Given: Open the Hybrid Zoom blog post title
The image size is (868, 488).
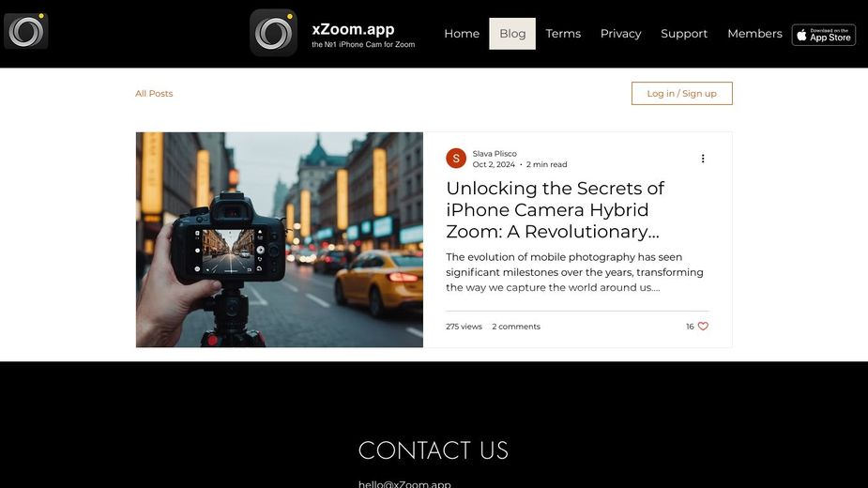Looking at the screenshot, I should click(556, 210).
